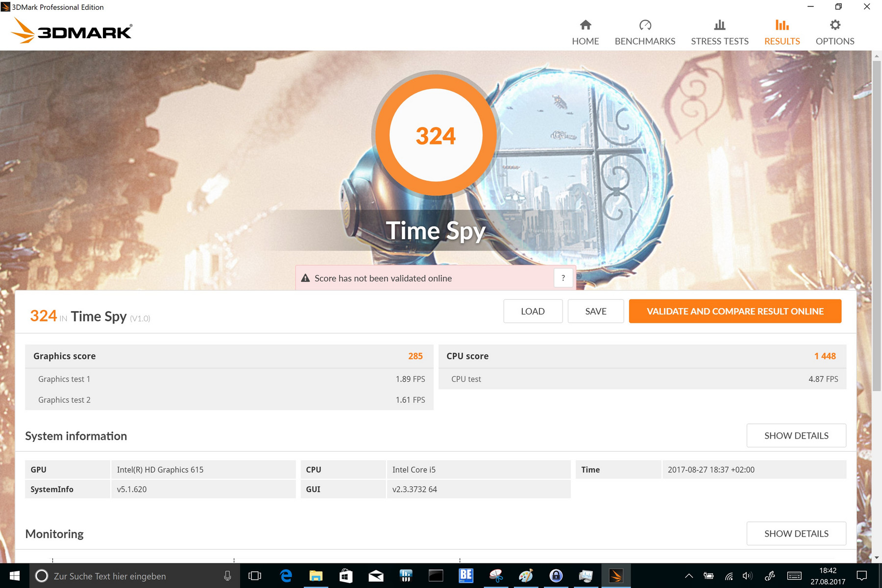Screen dimensions: 882x588
Task: Click the 3DMark taskbar icon
Action: tap(616, 576)
